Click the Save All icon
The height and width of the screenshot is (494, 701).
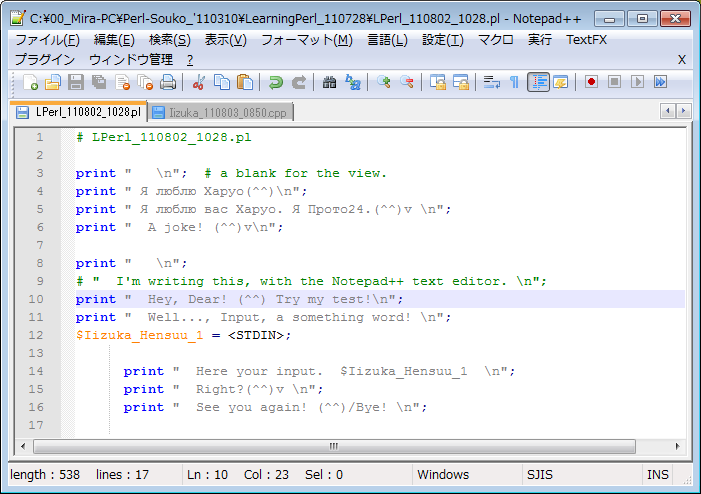click(x=99, y=82)
